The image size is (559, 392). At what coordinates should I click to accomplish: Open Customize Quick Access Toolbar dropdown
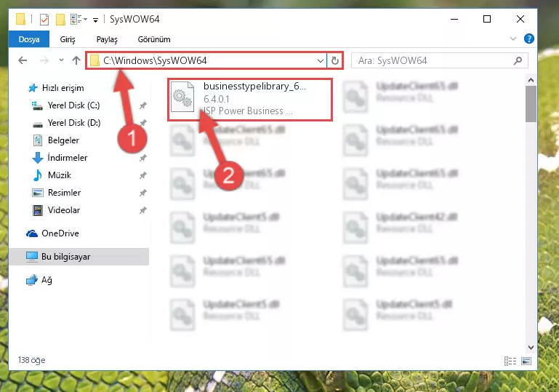pyautogui.click(x=95, y=20)
